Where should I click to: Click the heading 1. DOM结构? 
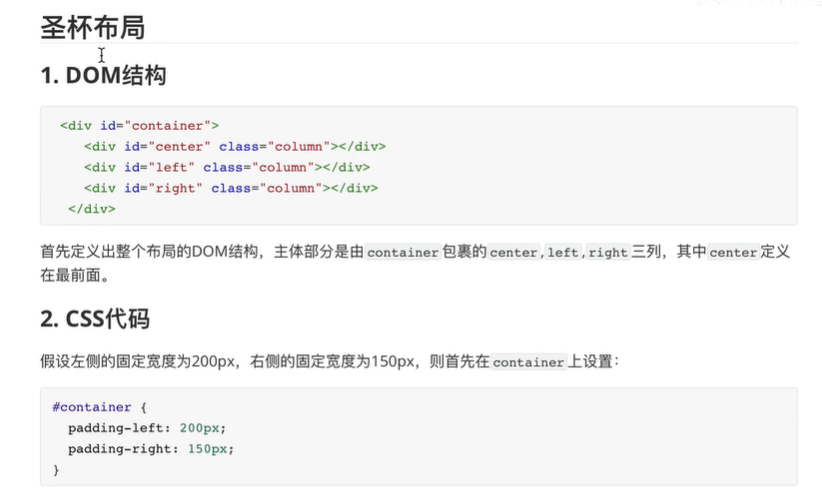103,75
